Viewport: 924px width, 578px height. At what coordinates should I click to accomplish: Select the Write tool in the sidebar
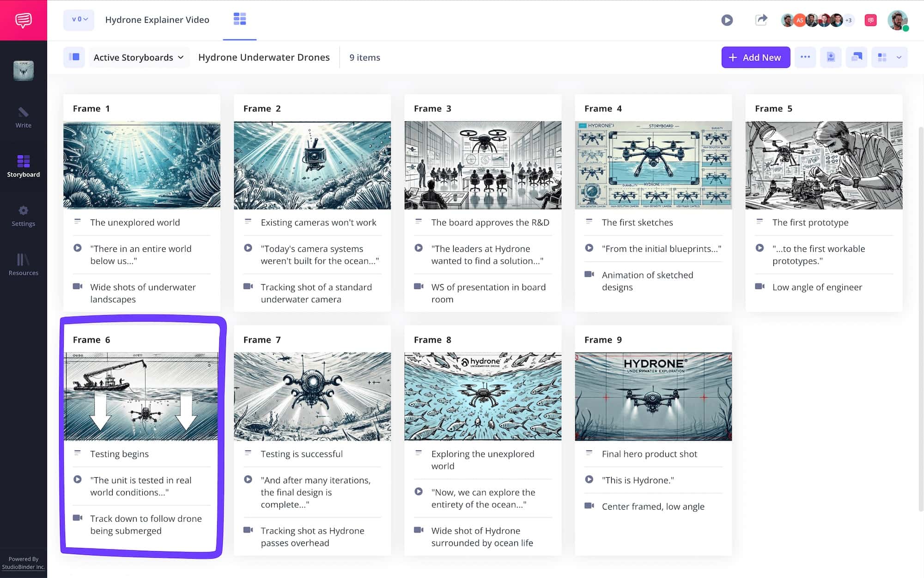pyautogui.click(x=23, y=118)
